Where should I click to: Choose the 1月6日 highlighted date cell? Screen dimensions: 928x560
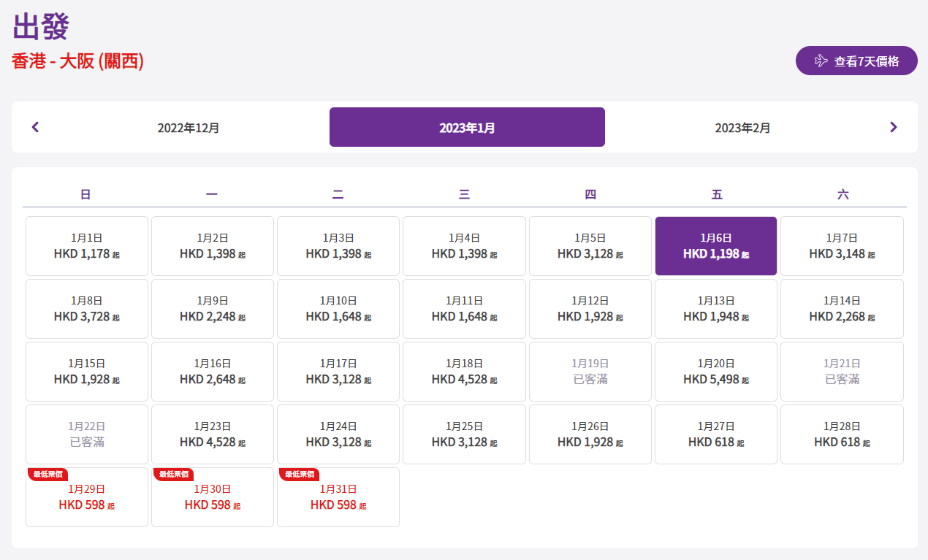(x=715, y=246)
